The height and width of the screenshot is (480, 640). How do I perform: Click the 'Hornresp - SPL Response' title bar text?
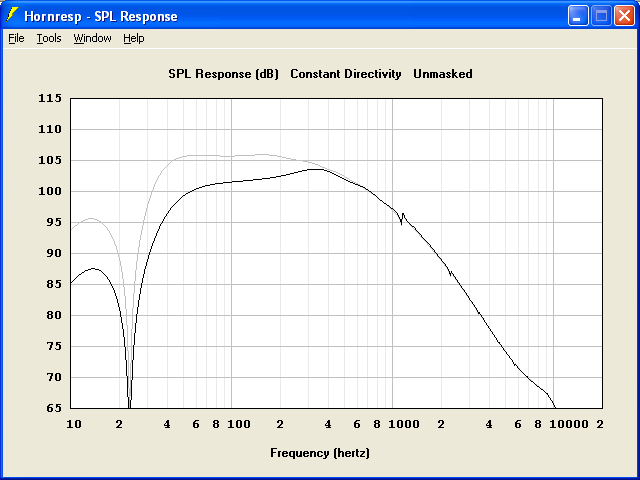[x=101, y=16]
